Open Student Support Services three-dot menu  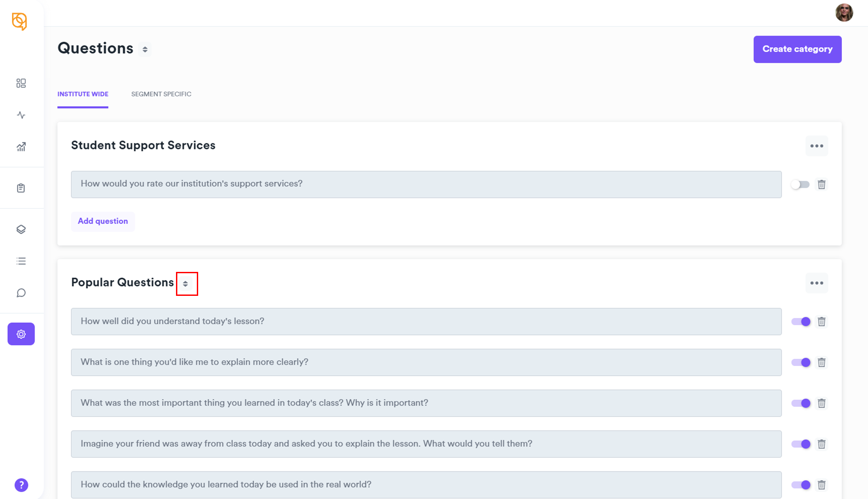[x=817, y=146]
